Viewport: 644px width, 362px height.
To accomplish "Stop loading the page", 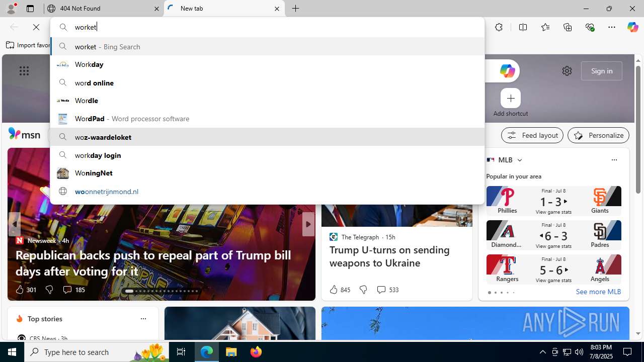I will 36,27.
